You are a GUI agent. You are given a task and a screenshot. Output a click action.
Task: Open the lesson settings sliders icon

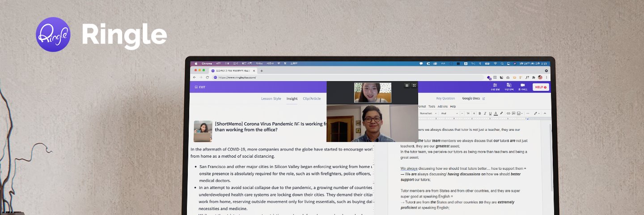pyautogui.click(x=495, y=85)
